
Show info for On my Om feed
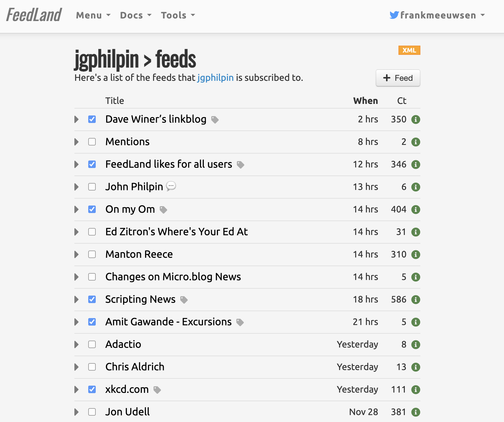(x=415, y=209)
